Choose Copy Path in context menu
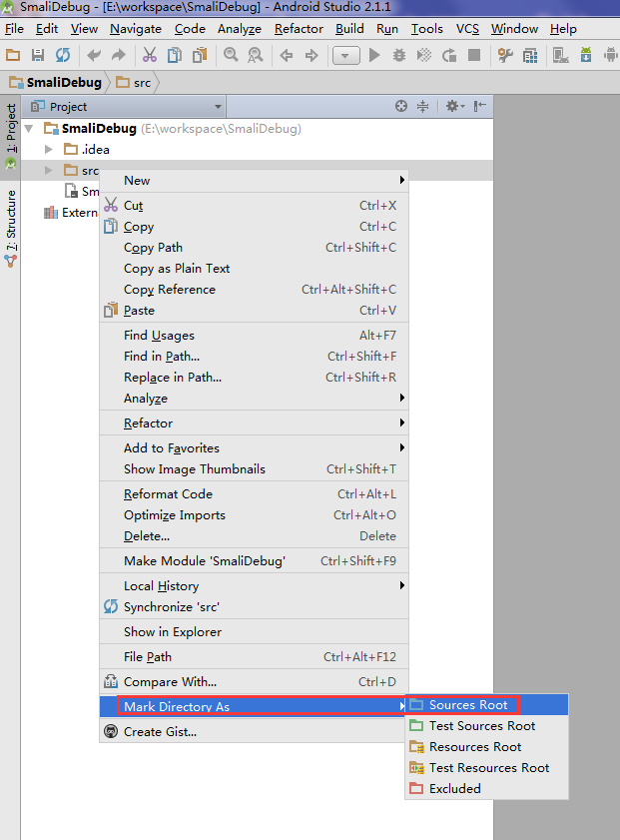The width and height of the screenshot is (620, 840). coord(254,248)
